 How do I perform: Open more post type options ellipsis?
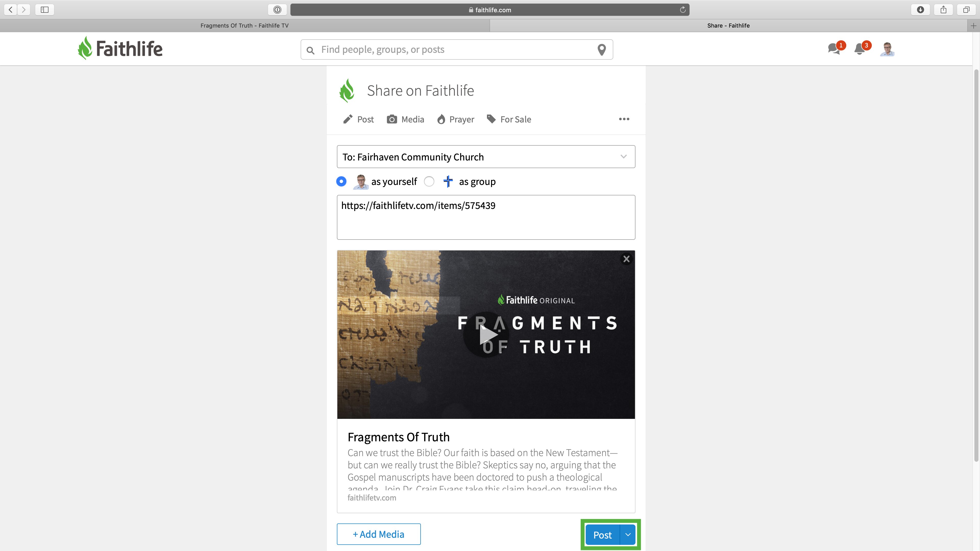pos(624,119)
